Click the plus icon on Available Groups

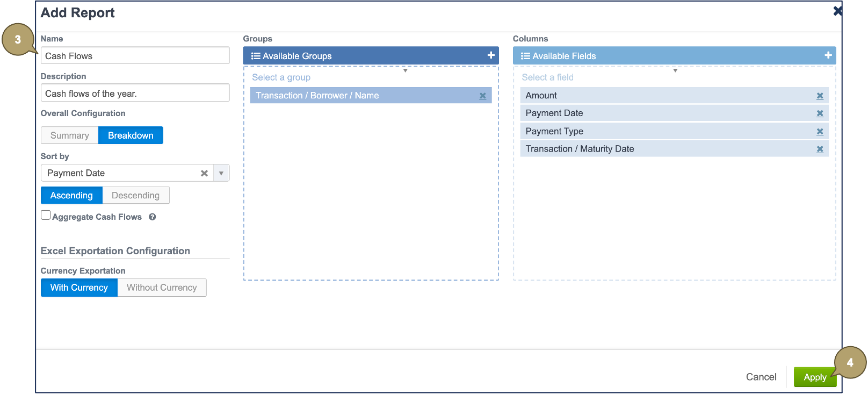(x=490, y=55)
